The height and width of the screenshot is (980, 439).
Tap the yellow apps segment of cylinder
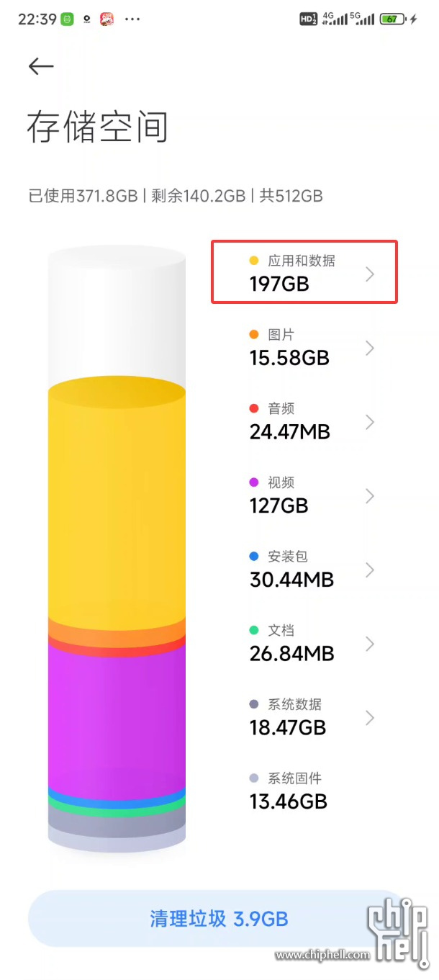(117, 504)
